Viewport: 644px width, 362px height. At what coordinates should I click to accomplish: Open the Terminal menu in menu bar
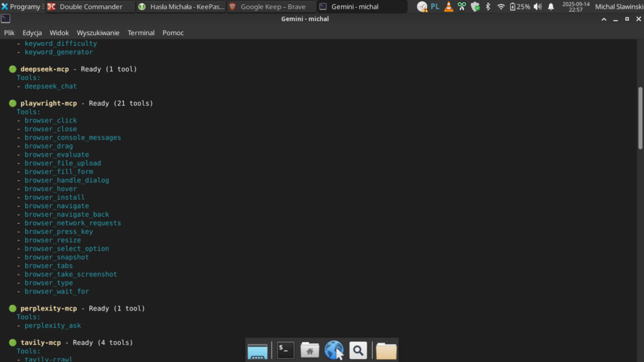click(141, 33)
